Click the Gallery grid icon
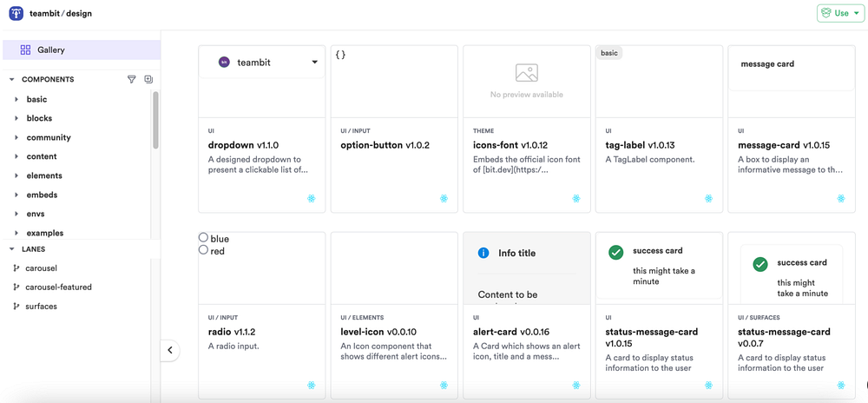The image size is (868, 403). tap(25, 50)
